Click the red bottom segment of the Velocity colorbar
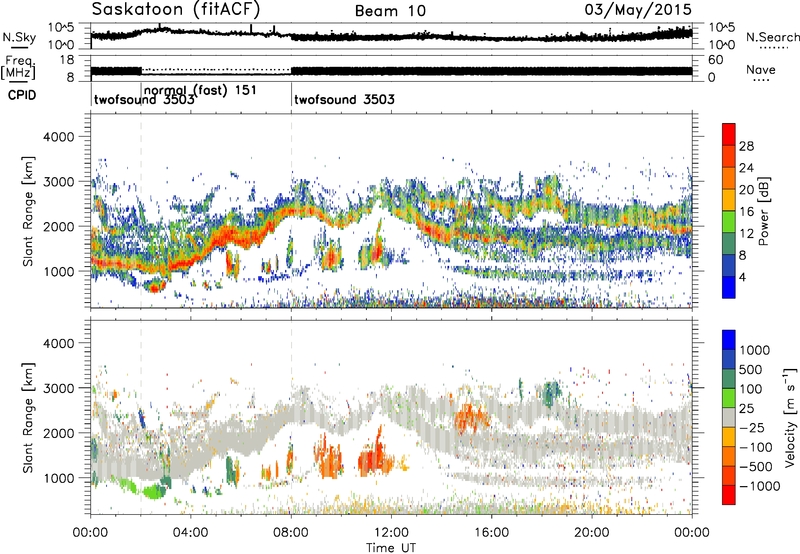The image size is (800, 554). (729, 495)
